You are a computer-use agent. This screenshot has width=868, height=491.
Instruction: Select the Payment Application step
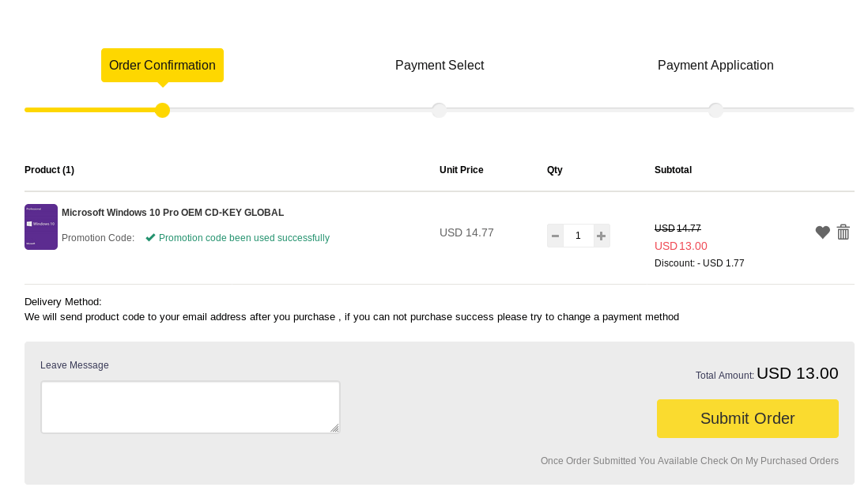coord(715,66)
